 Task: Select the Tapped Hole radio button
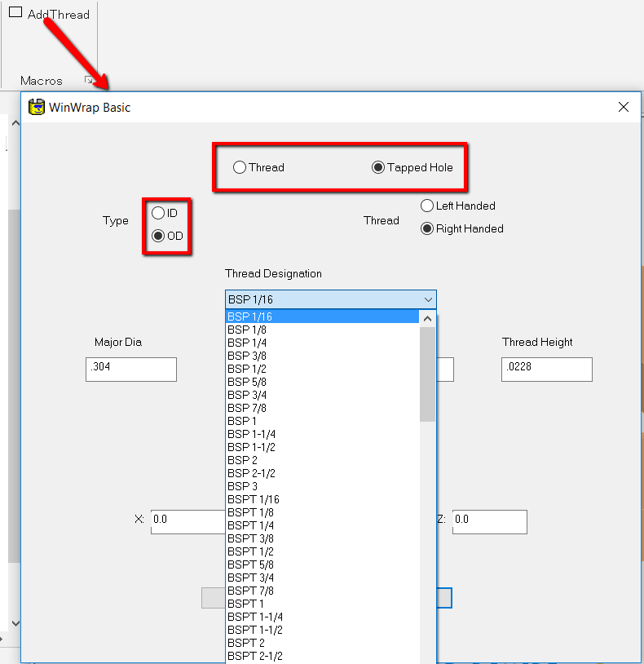378,167
